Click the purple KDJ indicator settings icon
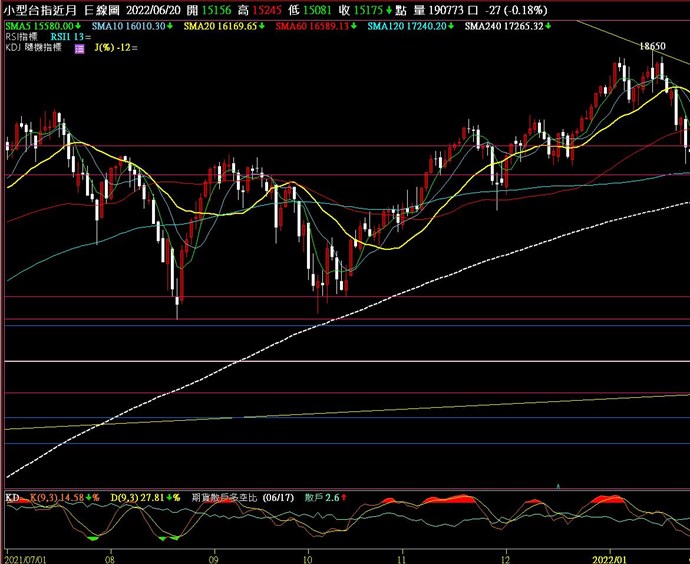Viewport: 690px width, 564px height. click(x=79, y=48)
